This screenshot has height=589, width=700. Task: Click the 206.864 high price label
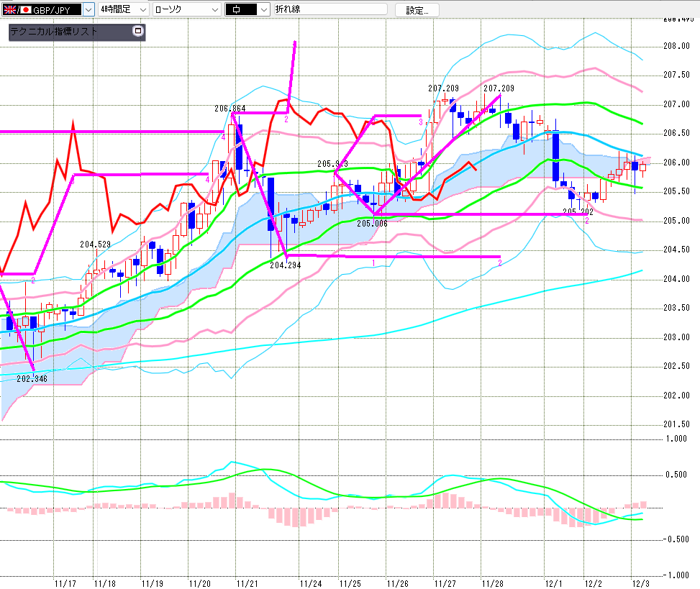point(229,109)
